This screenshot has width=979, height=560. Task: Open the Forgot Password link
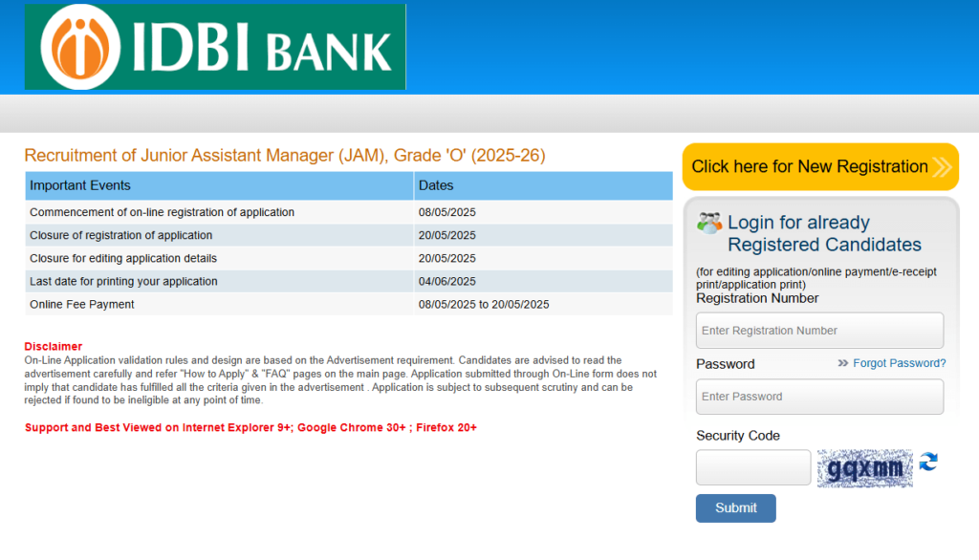click(899, 363)
